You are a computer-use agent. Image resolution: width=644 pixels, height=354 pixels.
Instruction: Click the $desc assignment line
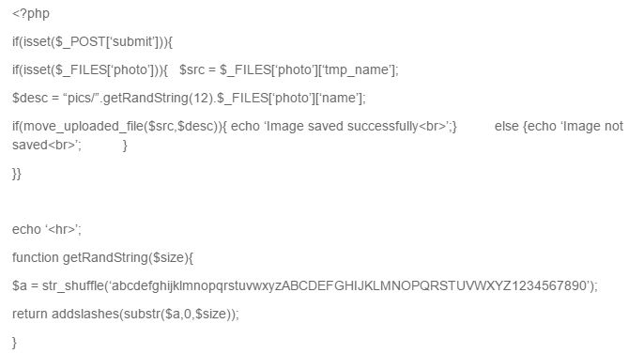click(x=189, y=99)
